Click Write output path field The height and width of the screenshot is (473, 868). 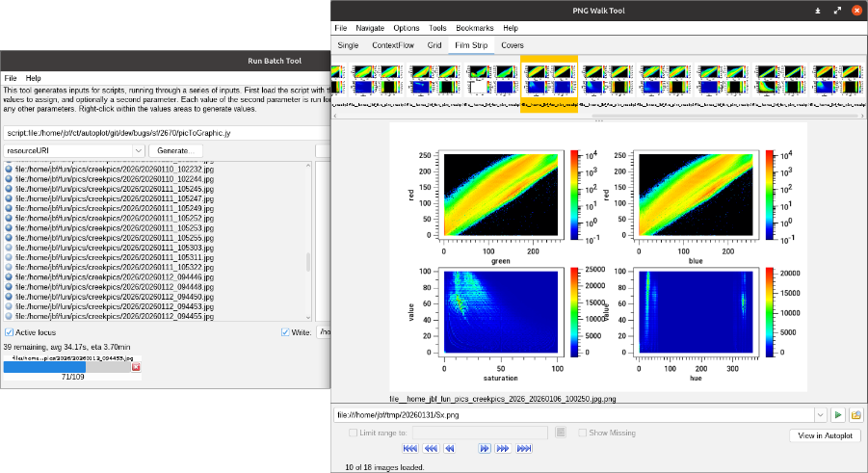324,332
